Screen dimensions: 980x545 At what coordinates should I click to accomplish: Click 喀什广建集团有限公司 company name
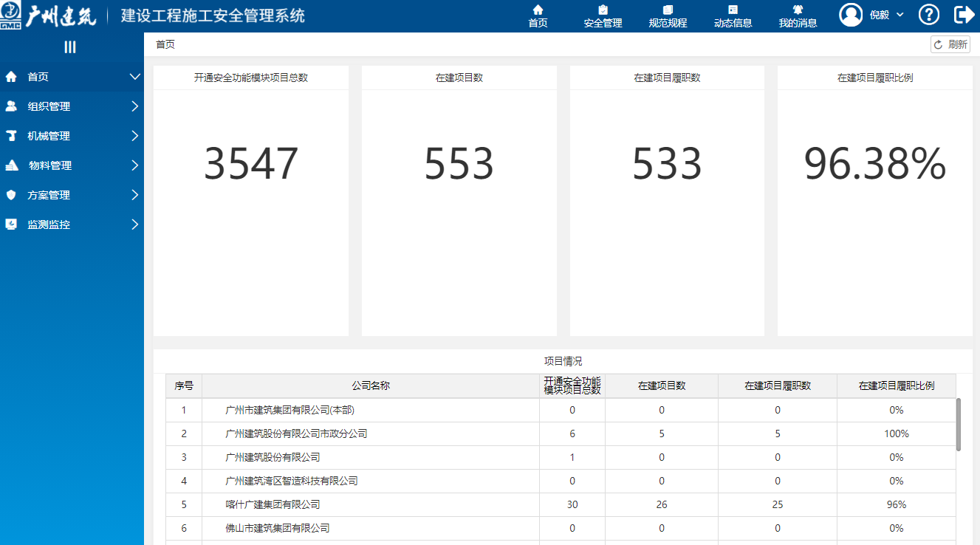point(273,505)
